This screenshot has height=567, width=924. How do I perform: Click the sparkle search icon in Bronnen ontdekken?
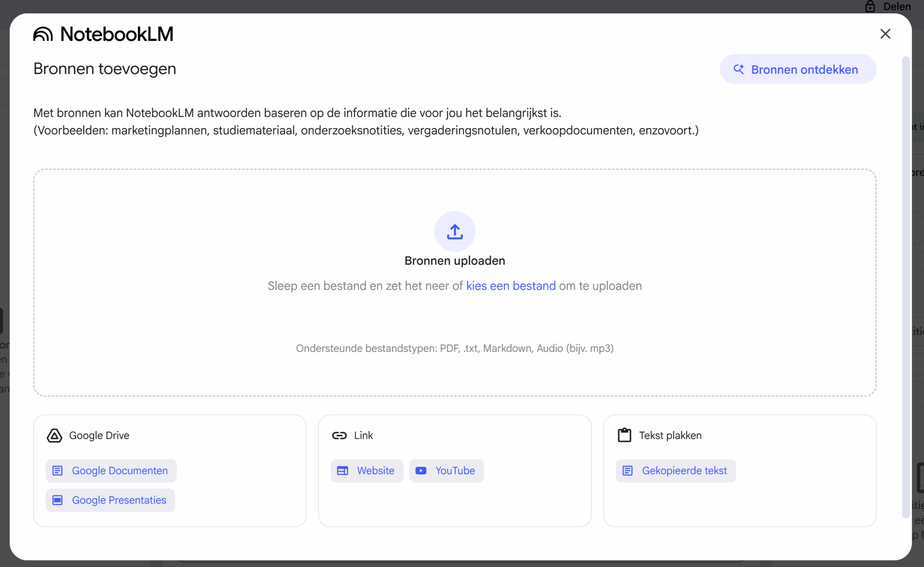coord(738,69)
